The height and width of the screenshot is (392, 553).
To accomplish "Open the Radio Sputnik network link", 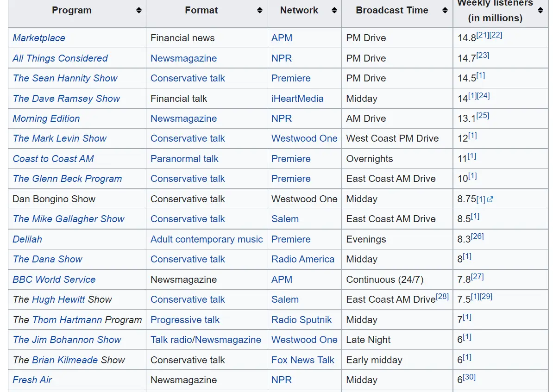I will tap(302, 320).
